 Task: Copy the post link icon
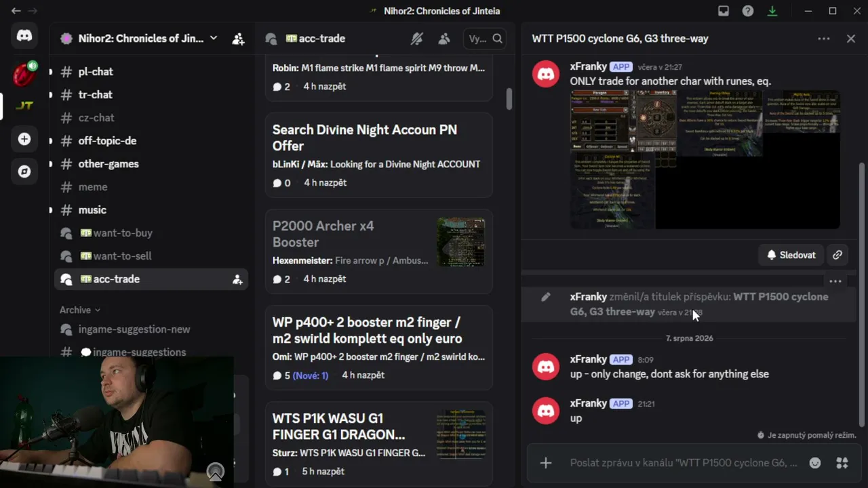click(x=837, y=255)
